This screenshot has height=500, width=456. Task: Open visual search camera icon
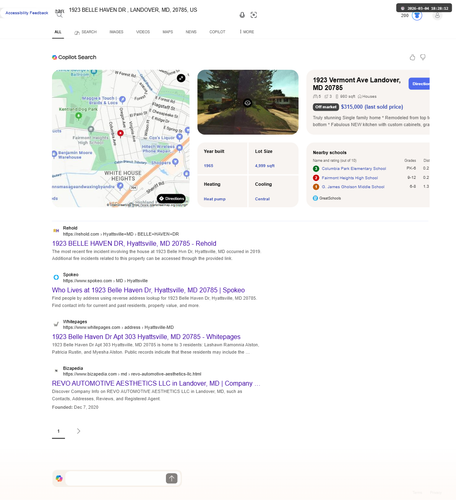tap(254, 15)
